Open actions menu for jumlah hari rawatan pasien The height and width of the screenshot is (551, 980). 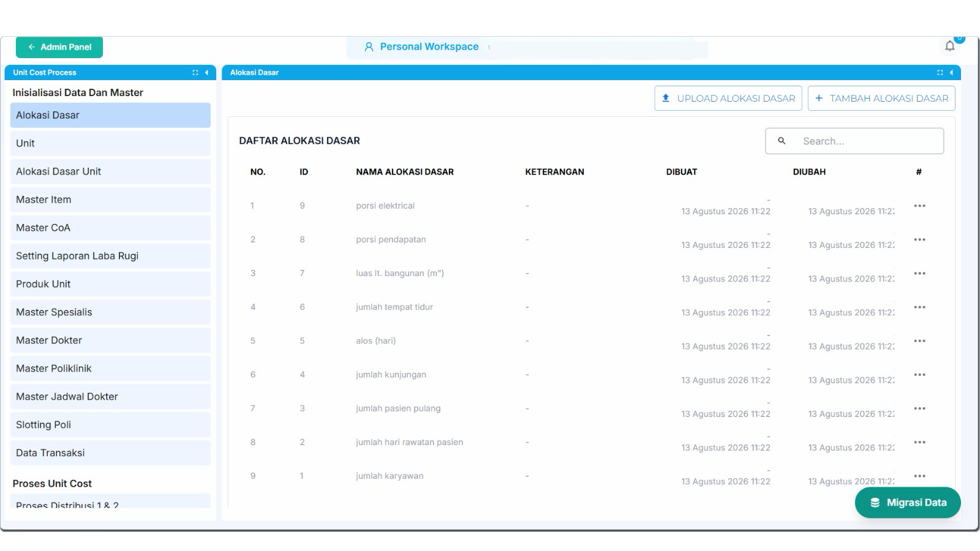point(919,441)
